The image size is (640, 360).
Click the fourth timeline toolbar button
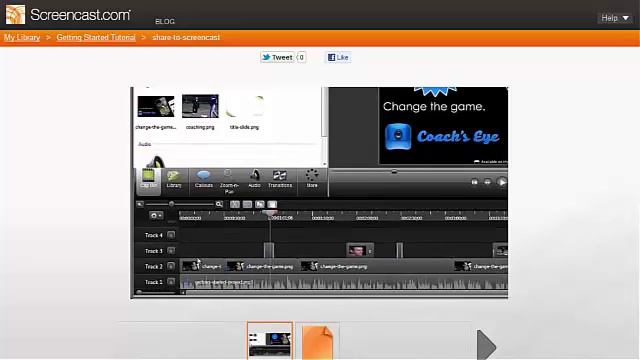272,204
